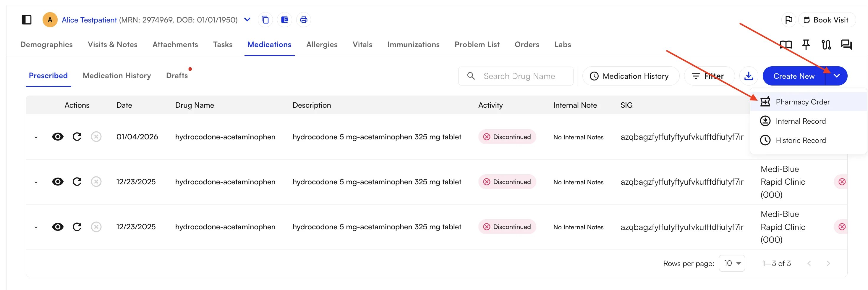Click the Drug Name column header
Image resolution: width=868 pixels, height=290 pixels.
point(195,105)
